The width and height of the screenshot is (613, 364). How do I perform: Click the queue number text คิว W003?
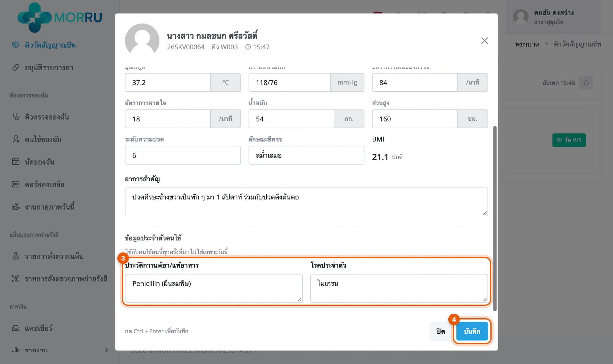click(225, 47)
